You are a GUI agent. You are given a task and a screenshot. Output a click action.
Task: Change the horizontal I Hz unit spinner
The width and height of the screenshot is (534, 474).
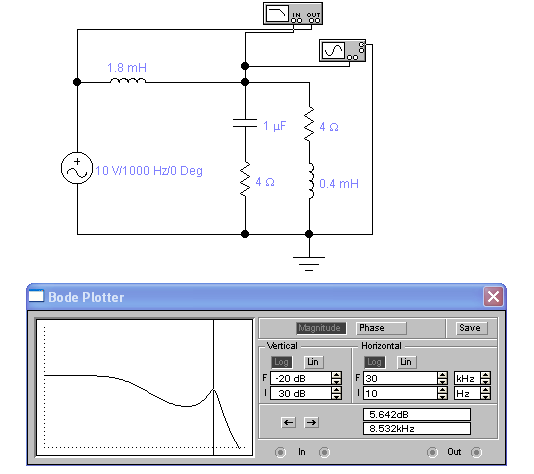pyautogui.click(x=486, y=393)
